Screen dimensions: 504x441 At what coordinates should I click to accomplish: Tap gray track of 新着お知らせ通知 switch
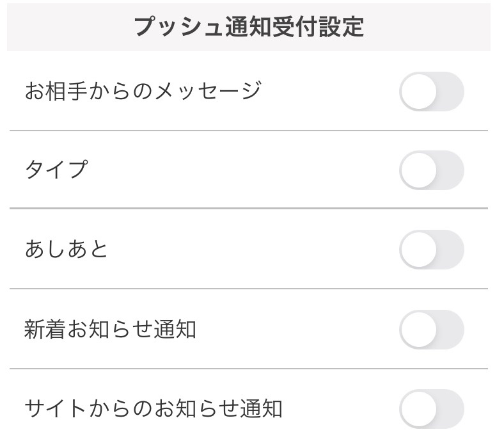tap(450, 330)
